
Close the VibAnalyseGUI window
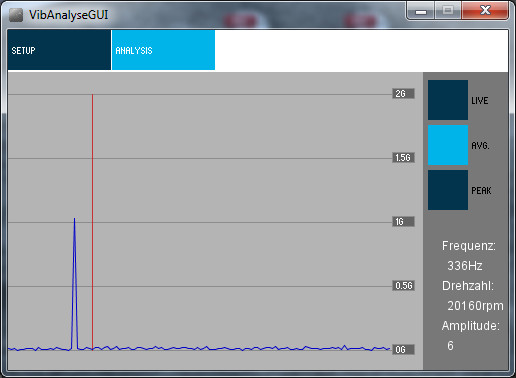tap(485, 11)
